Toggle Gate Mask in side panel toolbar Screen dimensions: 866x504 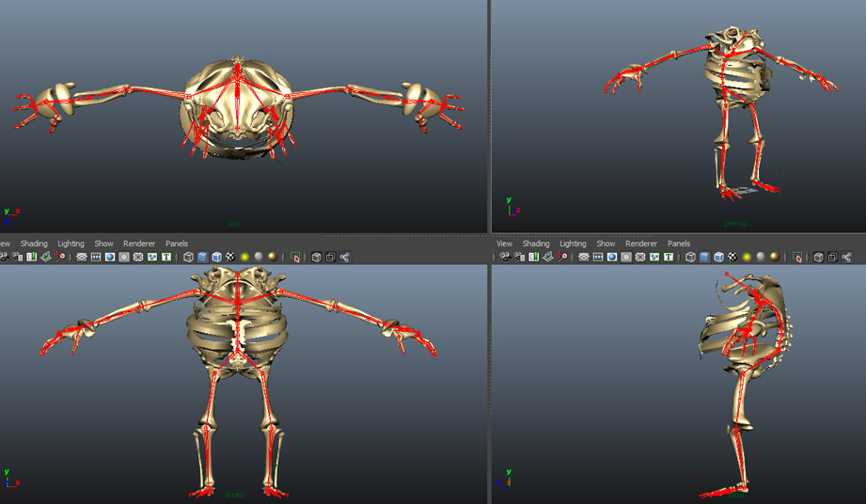[626, 257]
